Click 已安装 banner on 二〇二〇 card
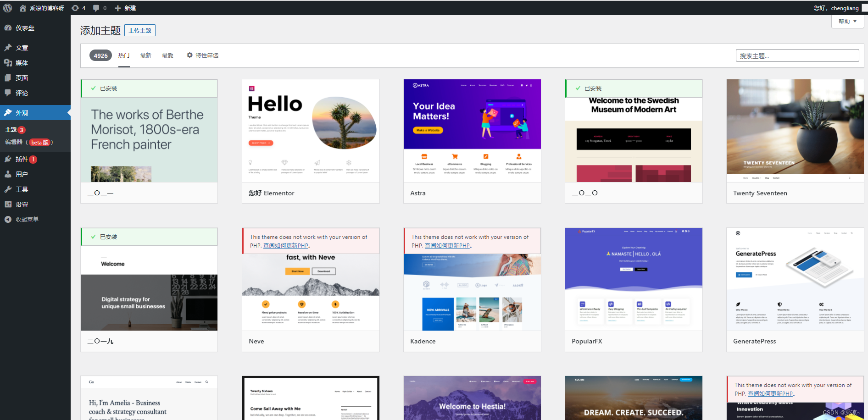This screenshot has height=420, width=868. 634,88
